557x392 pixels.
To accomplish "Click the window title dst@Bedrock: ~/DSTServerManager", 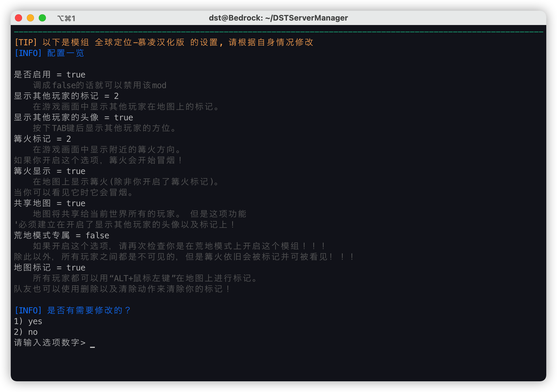I will point(278,18).
